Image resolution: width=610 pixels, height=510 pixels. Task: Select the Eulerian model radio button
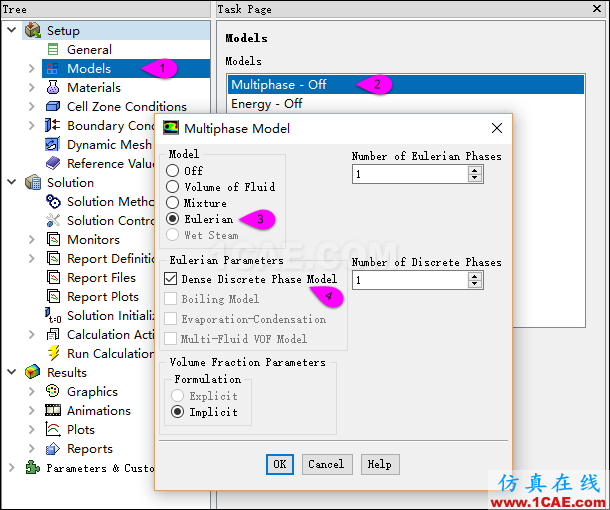click(x=172, y=219)
